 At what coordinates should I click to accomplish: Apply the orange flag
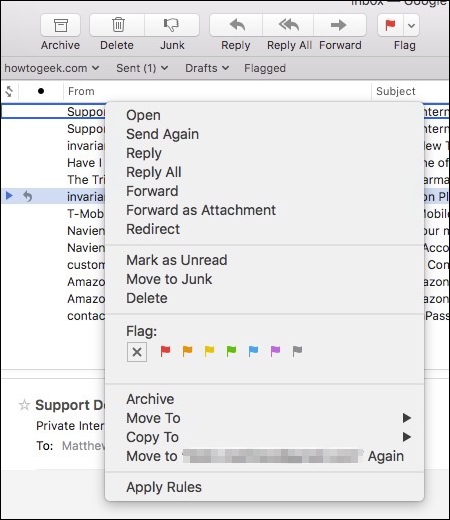pyautogui.click(x=187, y=351)
